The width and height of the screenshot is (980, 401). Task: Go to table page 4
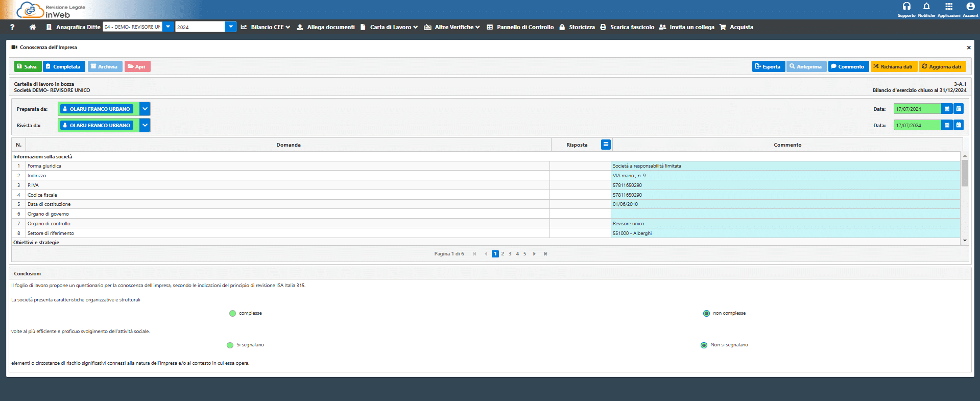tap(517, 254)
